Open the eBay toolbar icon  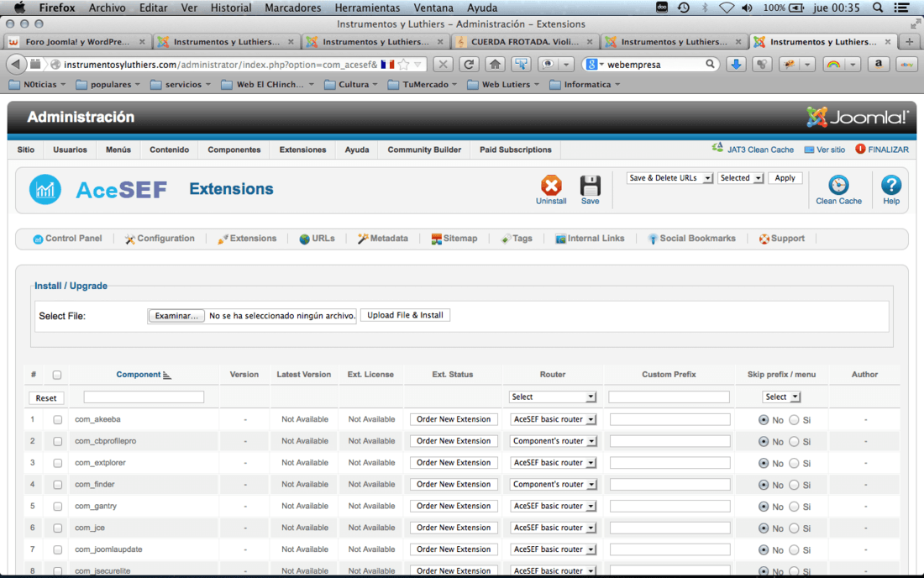click(906, 64)
